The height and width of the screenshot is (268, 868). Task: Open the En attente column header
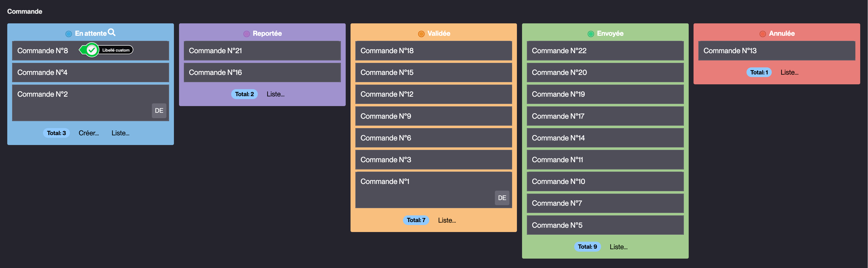[91, 33]
